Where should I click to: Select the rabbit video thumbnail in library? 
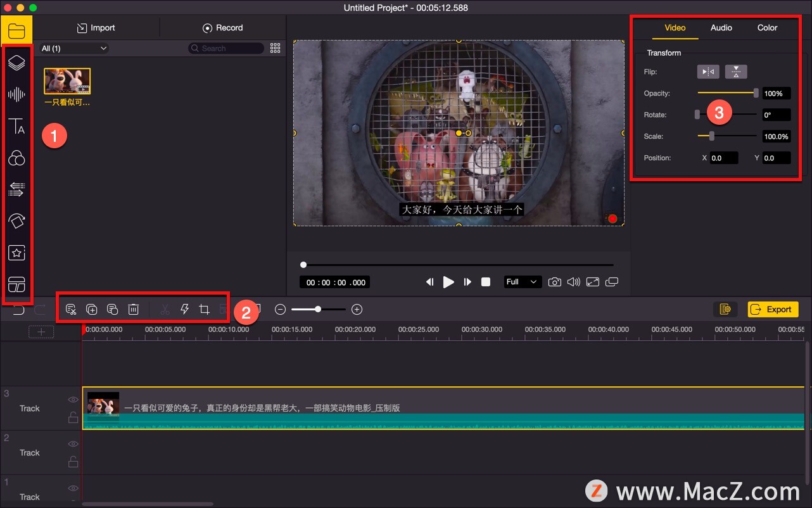tap(67, 81)
